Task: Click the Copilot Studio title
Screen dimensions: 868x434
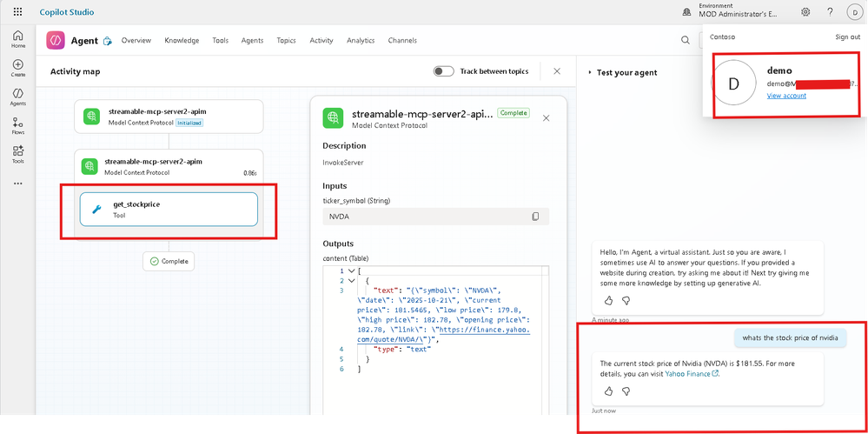Action: (x=66, y=11)
